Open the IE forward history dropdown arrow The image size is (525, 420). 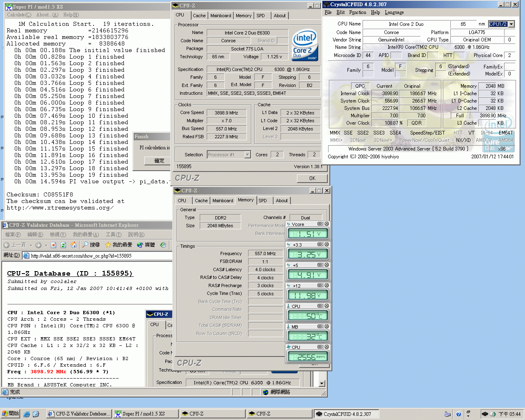pos(46,245)
